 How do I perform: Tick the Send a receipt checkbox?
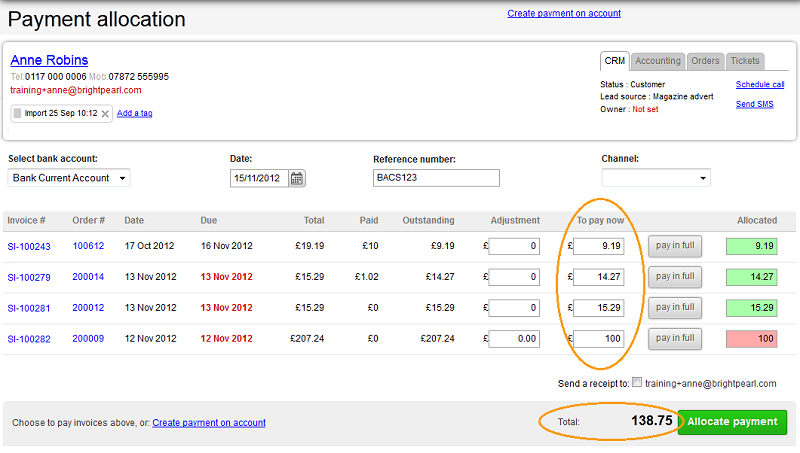click(637, 382)
